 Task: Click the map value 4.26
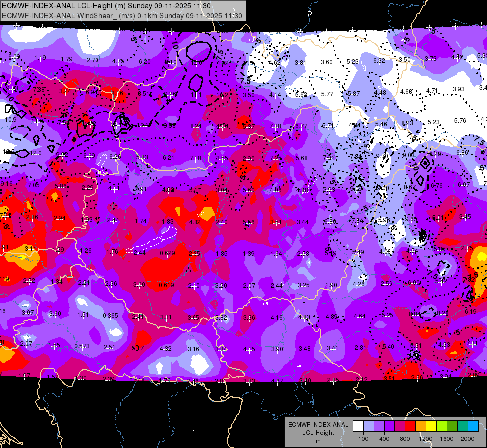click(x=359, y=284)
